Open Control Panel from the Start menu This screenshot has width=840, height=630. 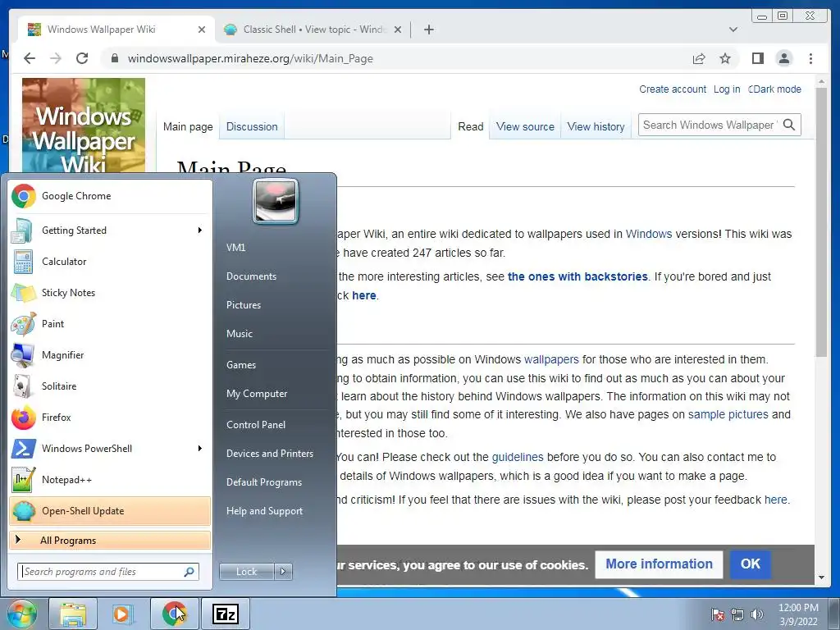(x=256, y=425)
